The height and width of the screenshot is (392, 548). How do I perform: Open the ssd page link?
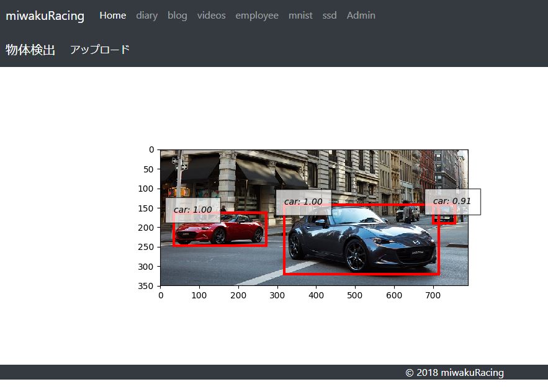coord(330,16)
